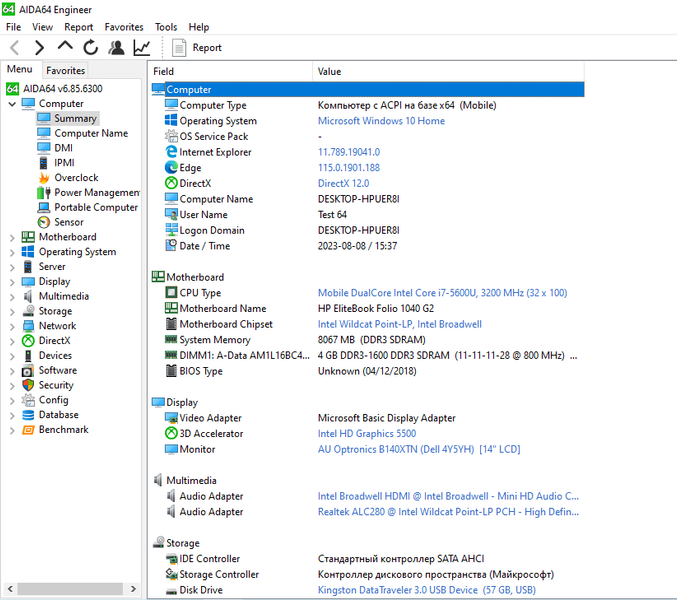Open the Kingston DataTraveler 3.0 USB Device link
Image resolution: width=677 pixels, height=600 pixels.
tap(427, 590)
